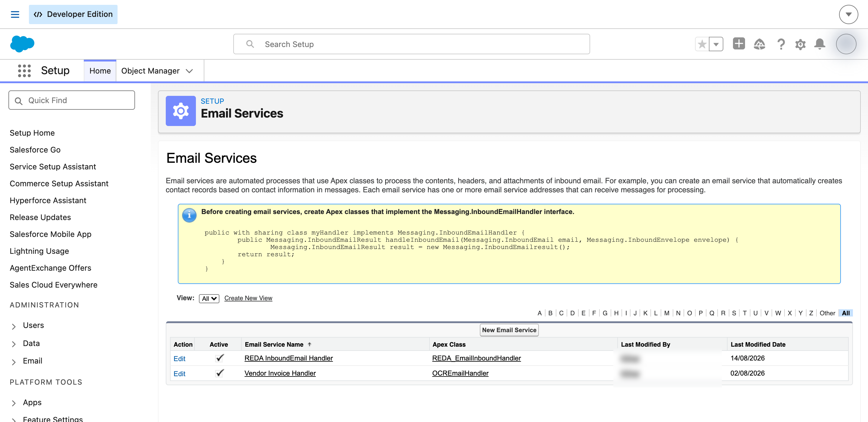
Task: Open Release Updates in the sidebar
Action: 40,217
